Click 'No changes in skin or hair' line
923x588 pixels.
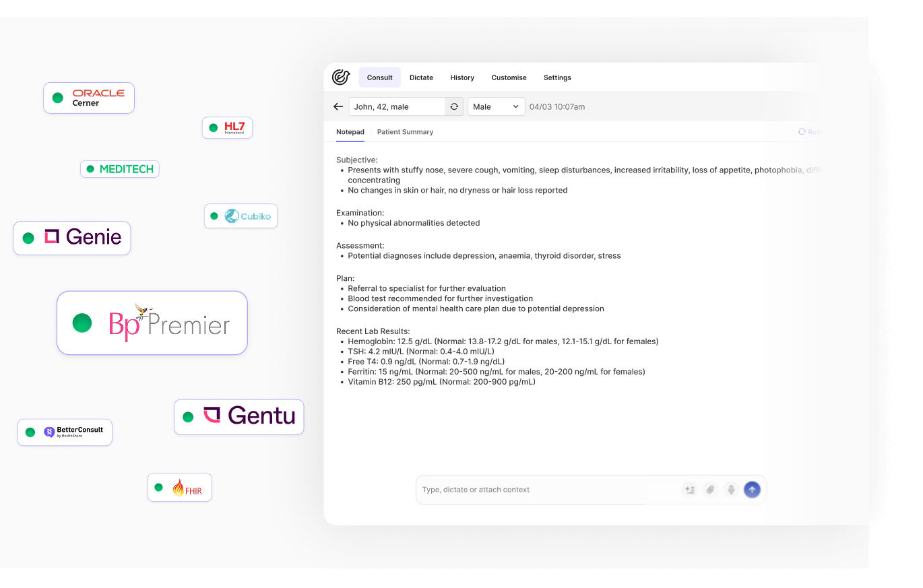pos(457,191)
